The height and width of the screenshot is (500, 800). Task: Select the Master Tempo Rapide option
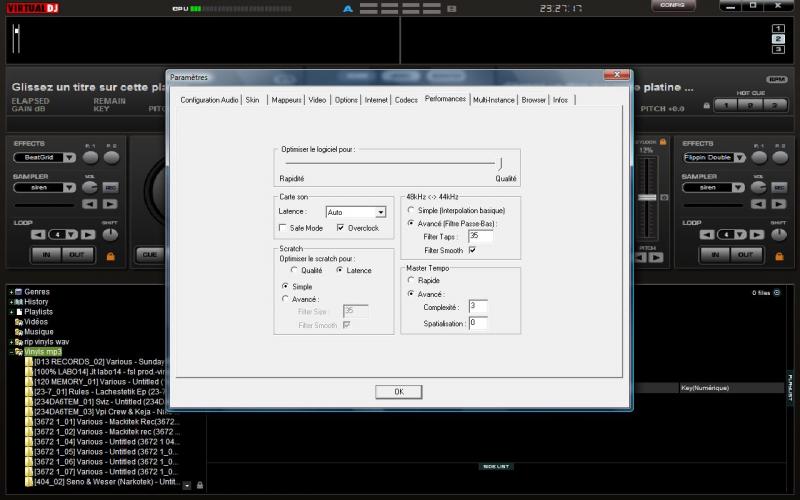pyautogui.click(x=411, y=280)
